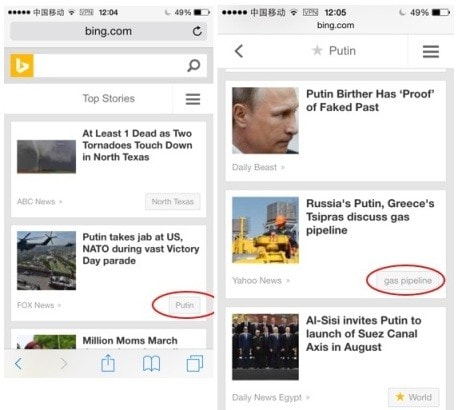Tap the back chevron on the Putin page
Screen dimensions: 458x410
(239, 51)
